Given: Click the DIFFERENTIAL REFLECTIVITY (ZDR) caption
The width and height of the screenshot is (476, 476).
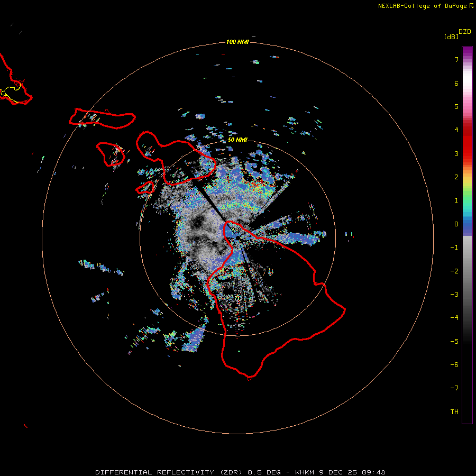Looking at the screenshot, I should click(x=168, y=472).
